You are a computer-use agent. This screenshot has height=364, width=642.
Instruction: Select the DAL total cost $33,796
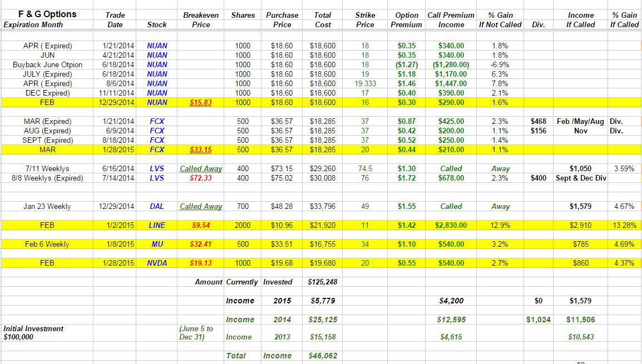click(323, 207)
